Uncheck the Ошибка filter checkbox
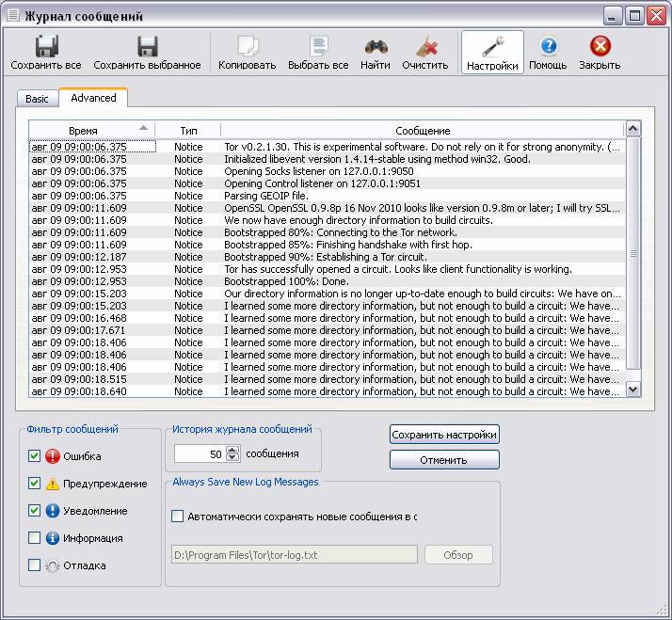 [x=35, y=456]
